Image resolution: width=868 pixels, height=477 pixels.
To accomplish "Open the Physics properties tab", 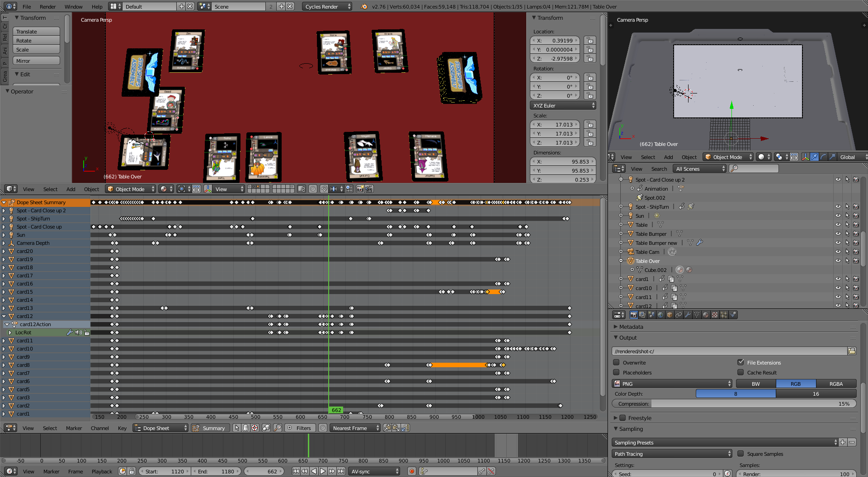I will [733, 315].
